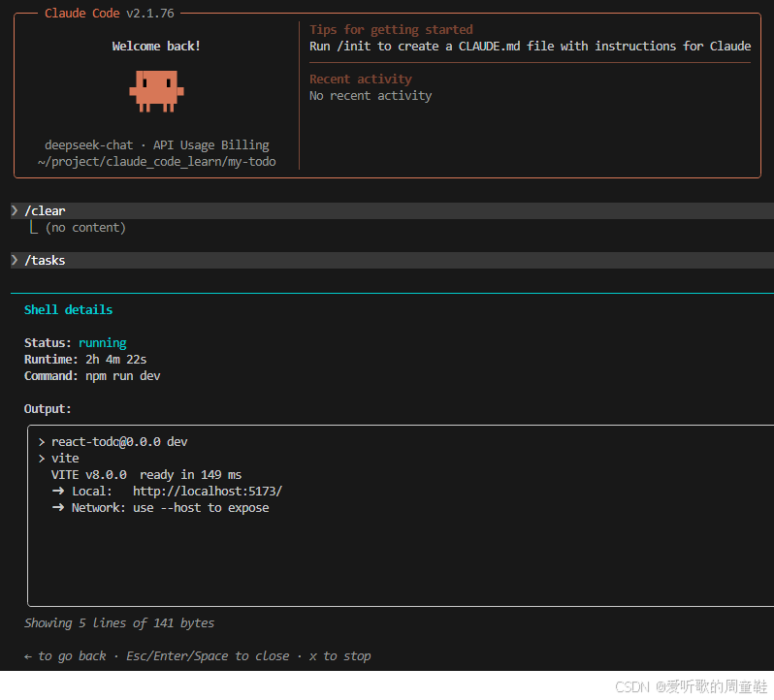This screenshot has width=774, height=700.
Task: Click "Showing 5 lines of 141 bytes" text
Action: 119,623
